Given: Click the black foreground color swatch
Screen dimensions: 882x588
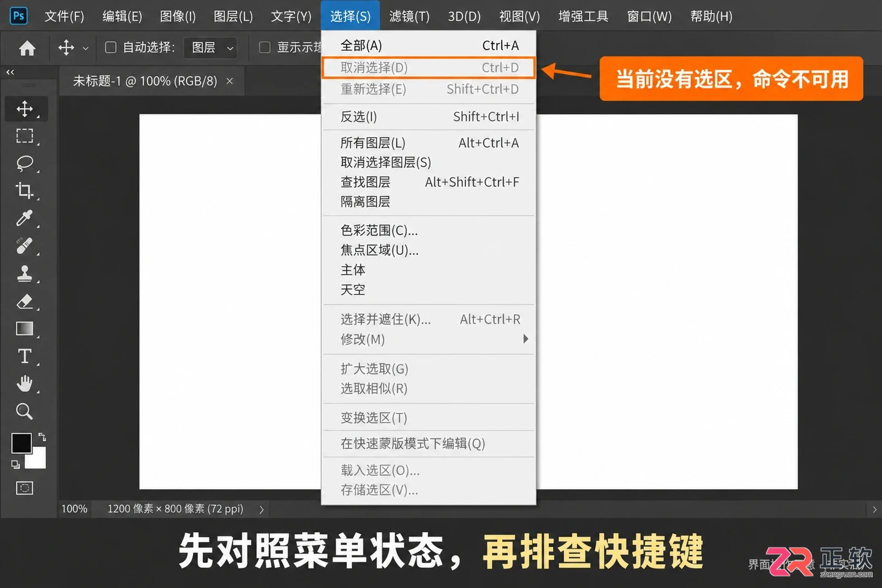Looking at the screenshot, I should [x=21, y=443].
